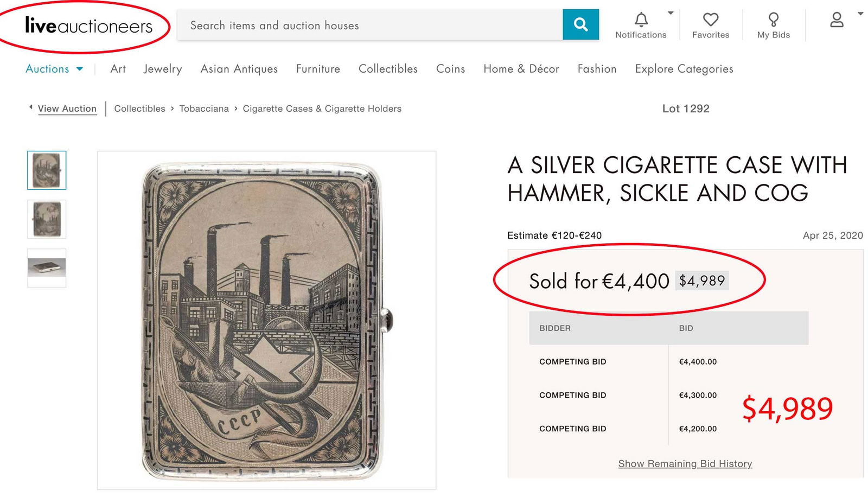Show Remaining Bid History
The image size is (868, 504).
pos(684,464)
